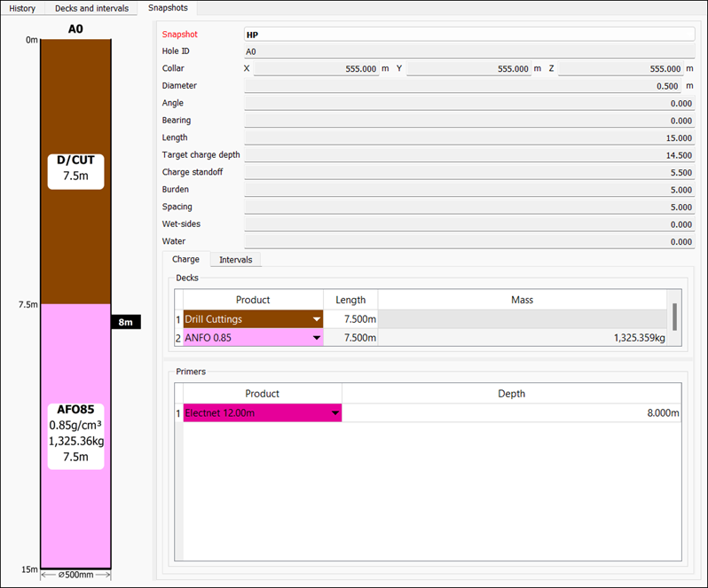708x588 pixels.
Task: Click the Snapshot name field containing HP
Action: tap(469, 35)
